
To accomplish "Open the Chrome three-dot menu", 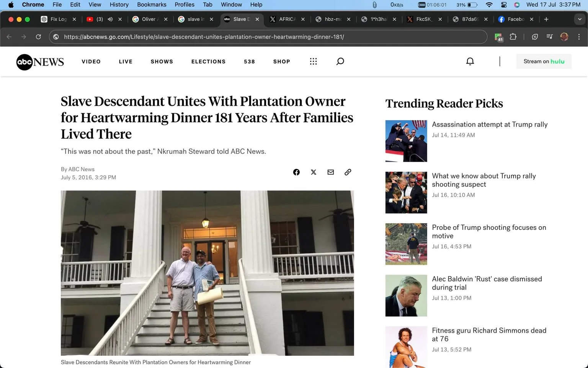I will tap(579, 37).
